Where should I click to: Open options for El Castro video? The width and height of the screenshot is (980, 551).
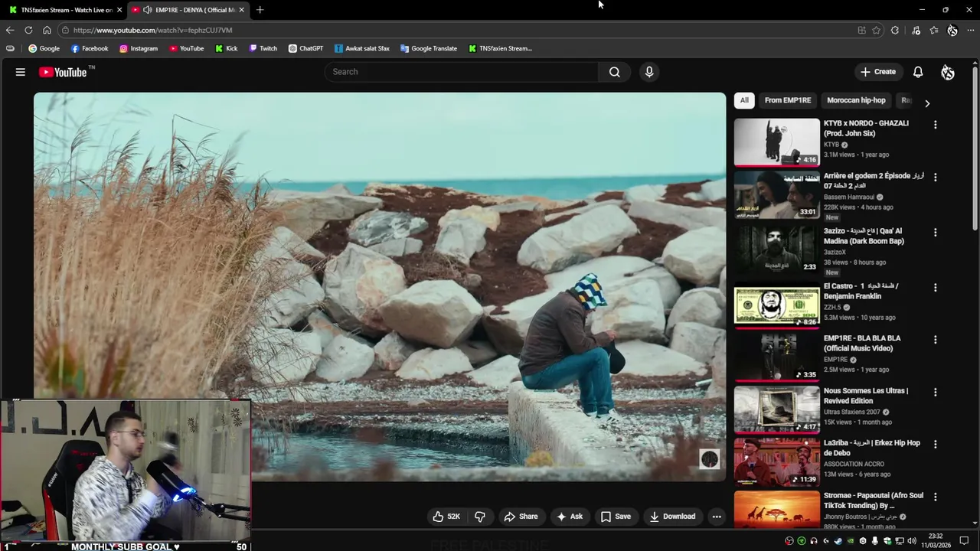point(935,288)
